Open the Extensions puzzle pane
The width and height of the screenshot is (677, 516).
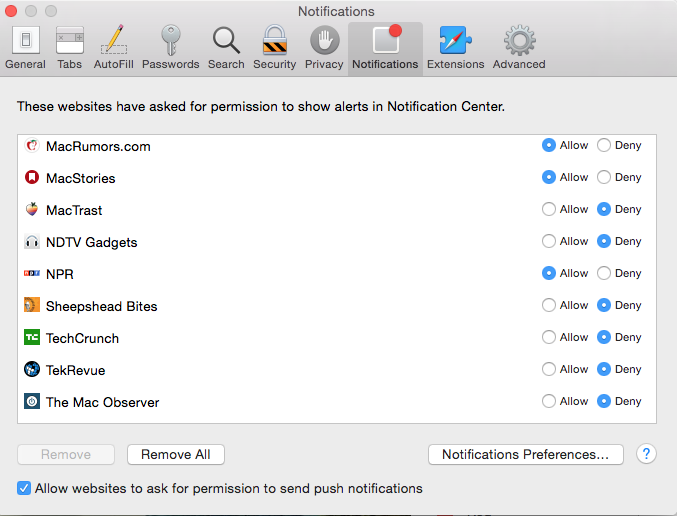(x=456, y=48)
